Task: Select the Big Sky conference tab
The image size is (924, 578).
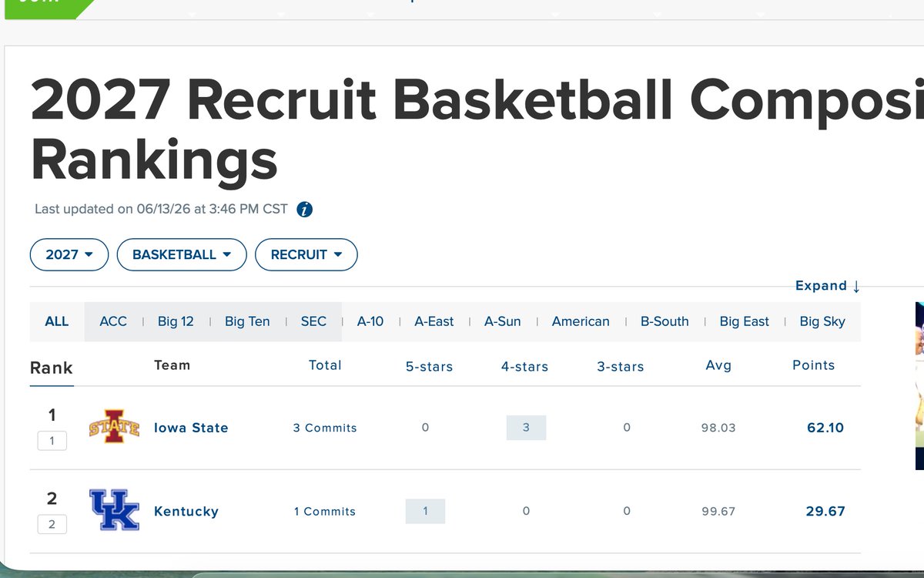Action: pos(822,321)
